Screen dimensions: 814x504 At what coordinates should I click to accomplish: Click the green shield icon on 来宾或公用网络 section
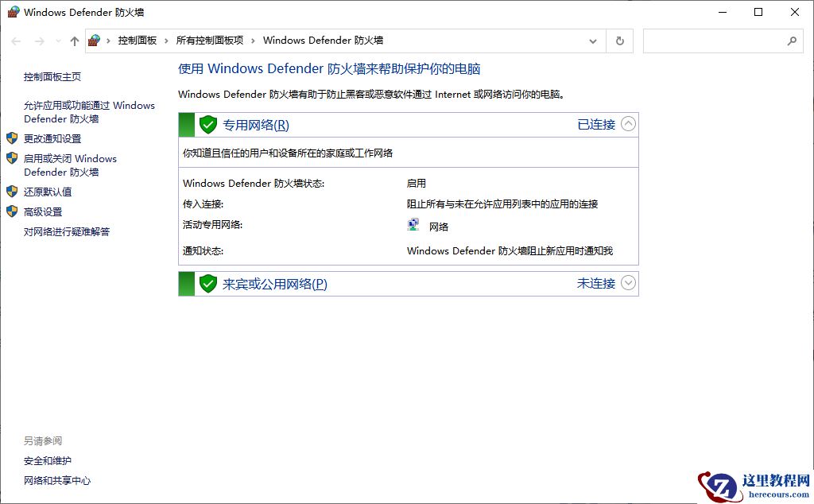click(x=207, y=283)
